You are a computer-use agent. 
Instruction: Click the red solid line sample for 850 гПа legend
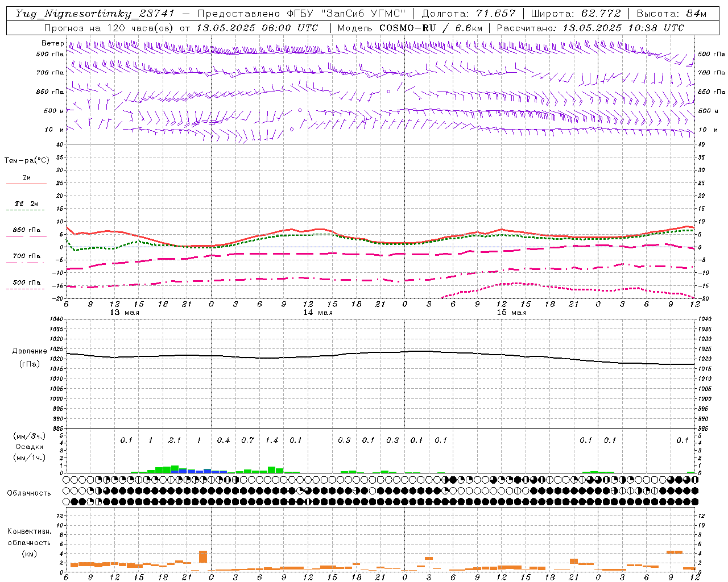(x=26, y=236)
